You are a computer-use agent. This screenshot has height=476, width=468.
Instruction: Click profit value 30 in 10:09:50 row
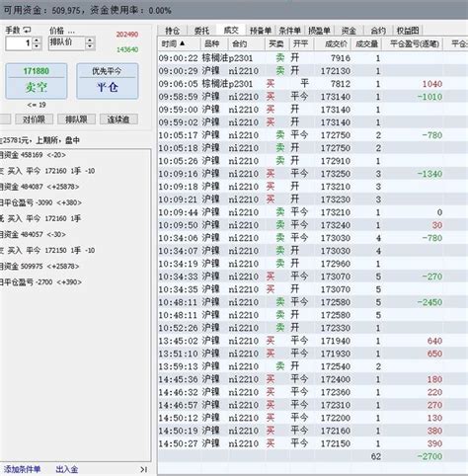tap(437, 225)
